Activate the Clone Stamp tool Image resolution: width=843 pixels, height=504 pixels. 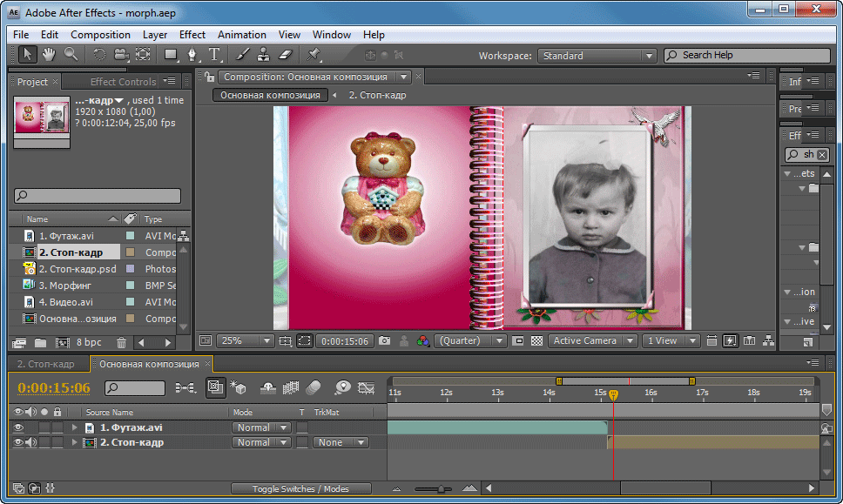tap(263, 55)
